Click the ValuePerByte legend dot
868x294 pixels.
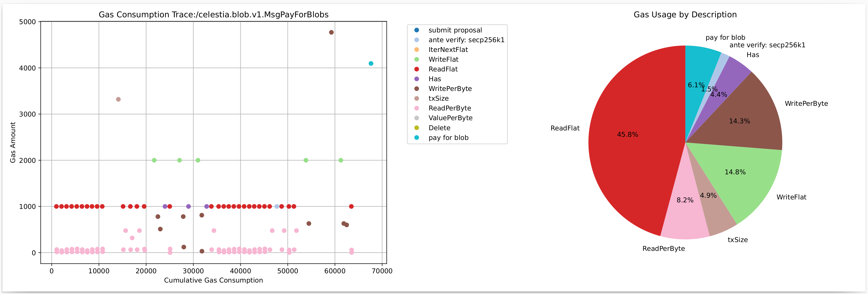tap(416, 118)
